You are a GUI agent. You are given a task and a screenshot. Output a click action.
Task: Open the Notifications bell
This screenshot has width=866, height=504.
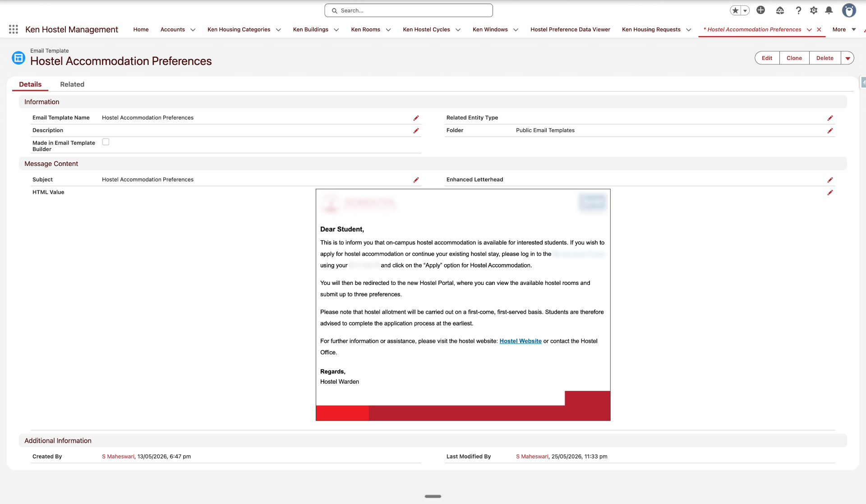click(x=829, y=10)
